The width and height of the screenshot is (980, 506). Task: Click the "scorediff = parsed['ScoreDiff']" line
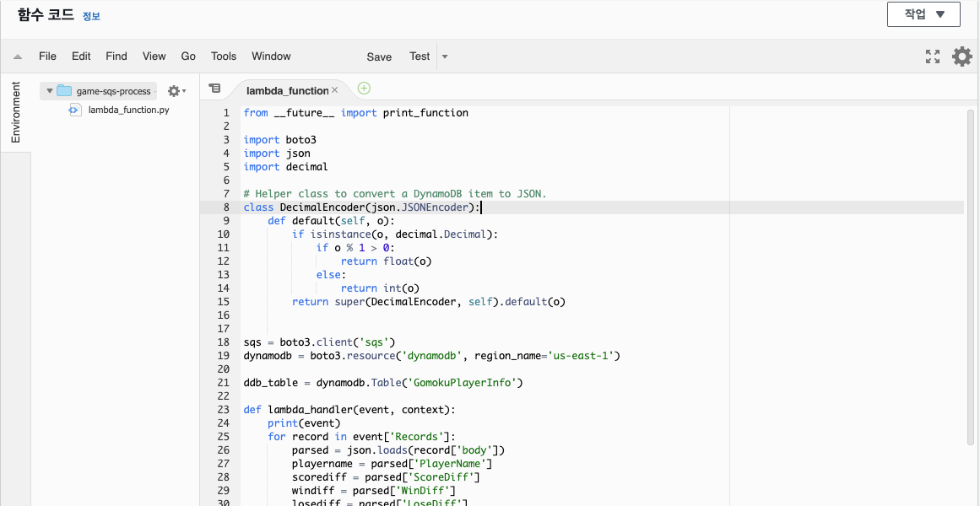point(385,477)
